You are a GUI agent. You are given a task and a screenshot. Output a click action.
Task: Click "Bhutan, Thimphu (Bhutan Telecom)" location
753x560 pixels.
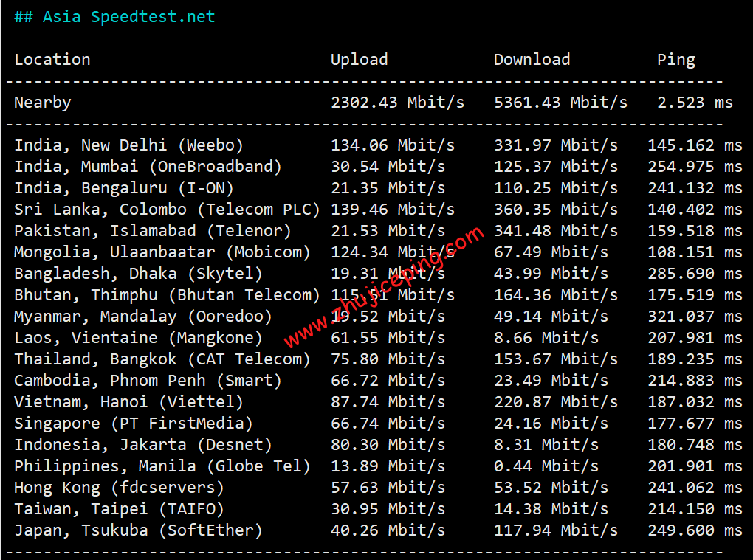click(167, 295)
